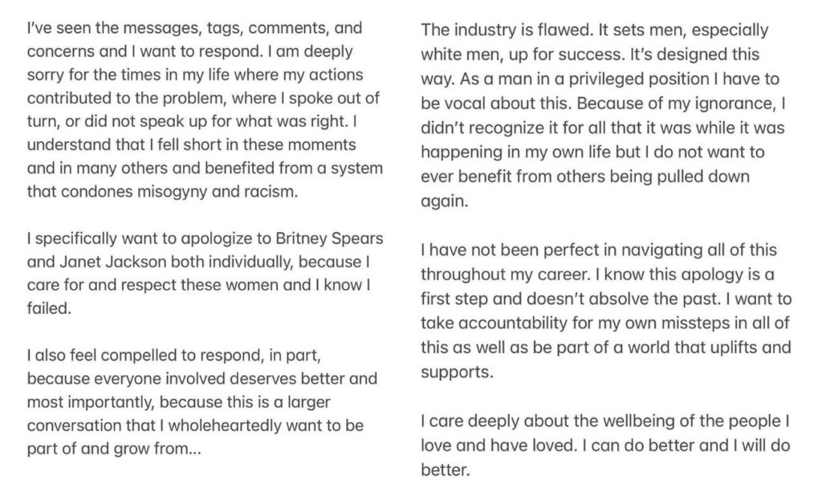Click the word "again." ending the first right paragraph
Viewport: 822px width, 504px height.
click(444, 201)
